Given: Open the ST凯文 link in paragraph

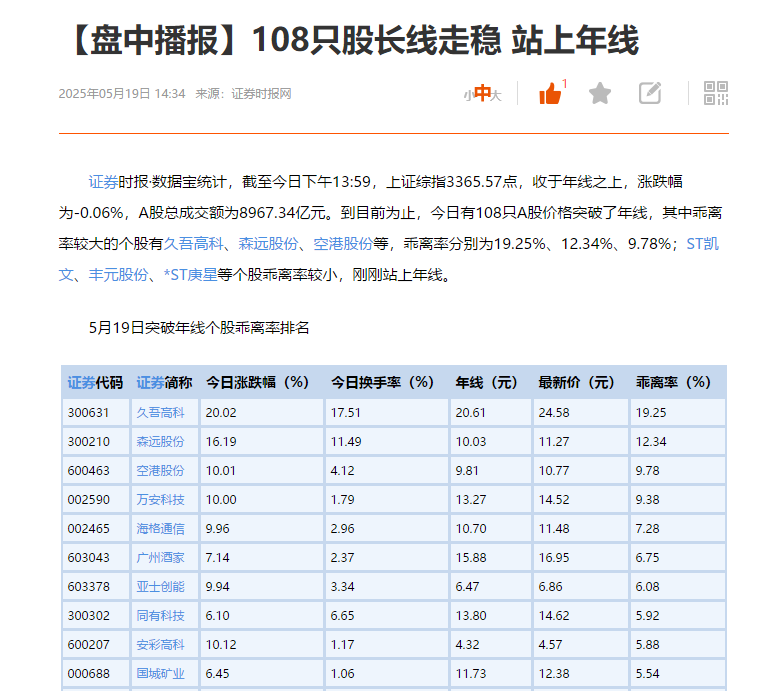Looking at the screenshot, I should coord(703,244).
